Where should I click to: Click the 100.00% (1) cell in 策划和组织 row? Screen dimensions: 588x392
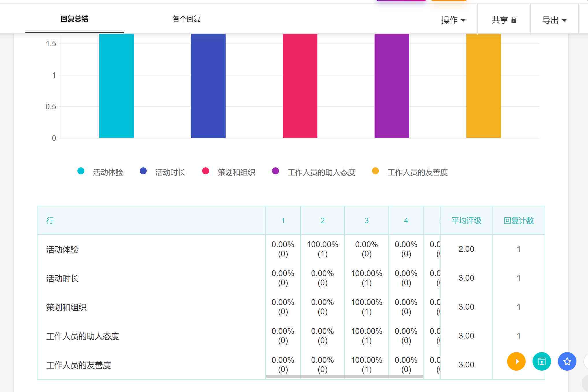pyautogui.click(x=366, y=307)
